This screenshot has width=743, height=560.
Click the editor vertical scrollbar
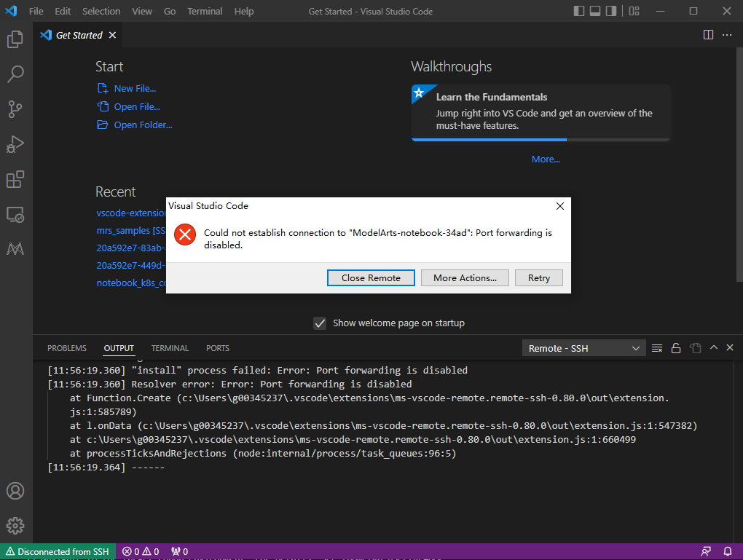click(739, 165)
